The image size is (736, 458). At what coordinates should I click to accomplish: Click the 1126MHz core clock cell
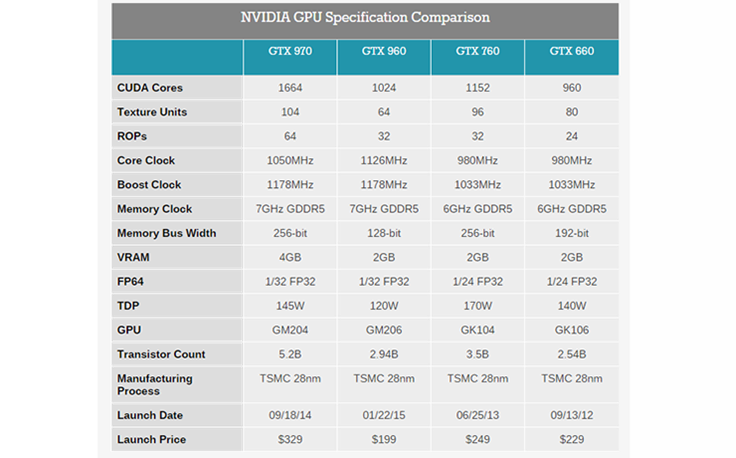click(x=384, y=160)
